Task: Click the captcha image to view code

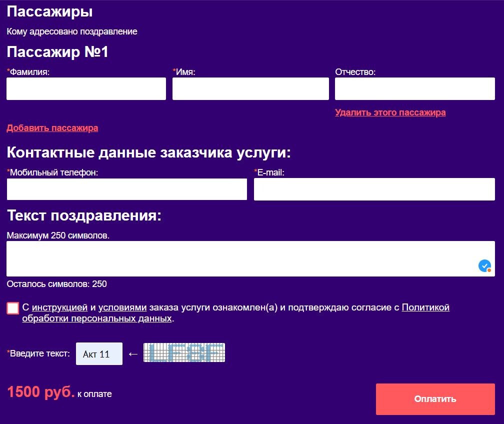Action: 184,352
